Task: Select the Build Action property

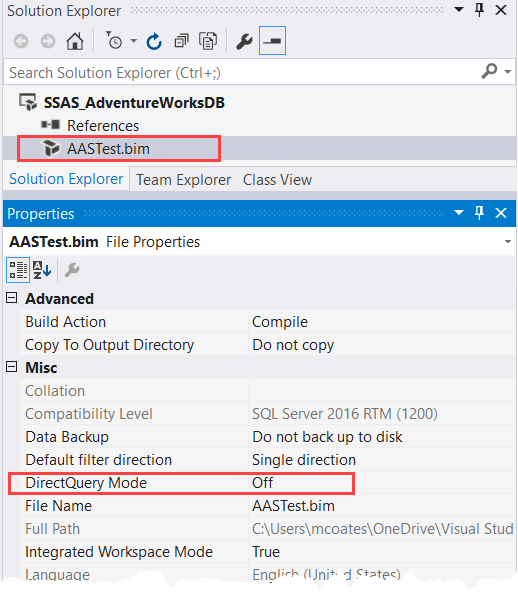Action: [66, 322]
